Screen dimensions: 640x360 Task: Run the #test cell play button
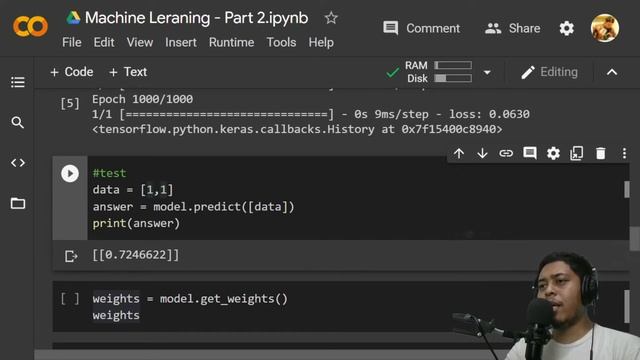click(x=70, y=173)
